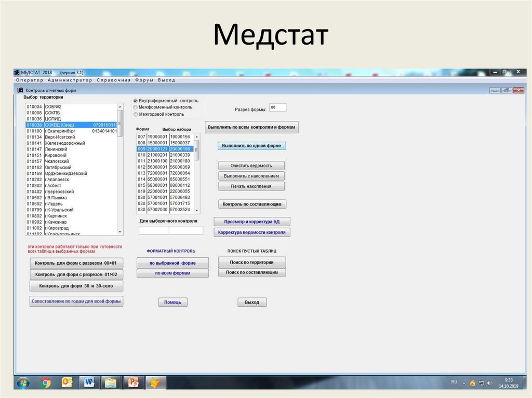Image resolution: width=532 pixels, height=398 pixels.
Task: Switch to Microsoft Word in the taskbar
Action: pyautogui.click(x=89, y=383)
